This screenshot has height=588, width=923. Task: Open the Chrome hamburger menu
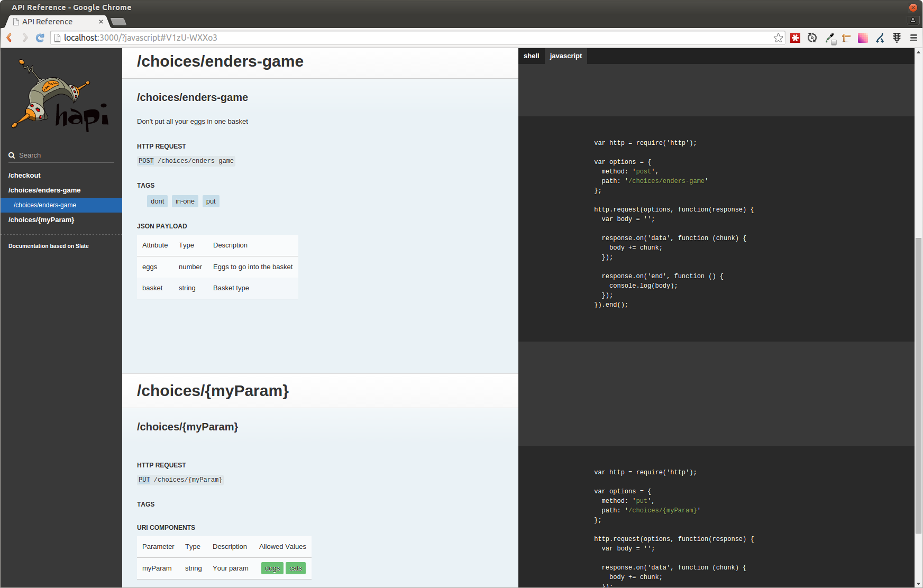[x=913, y=38]
